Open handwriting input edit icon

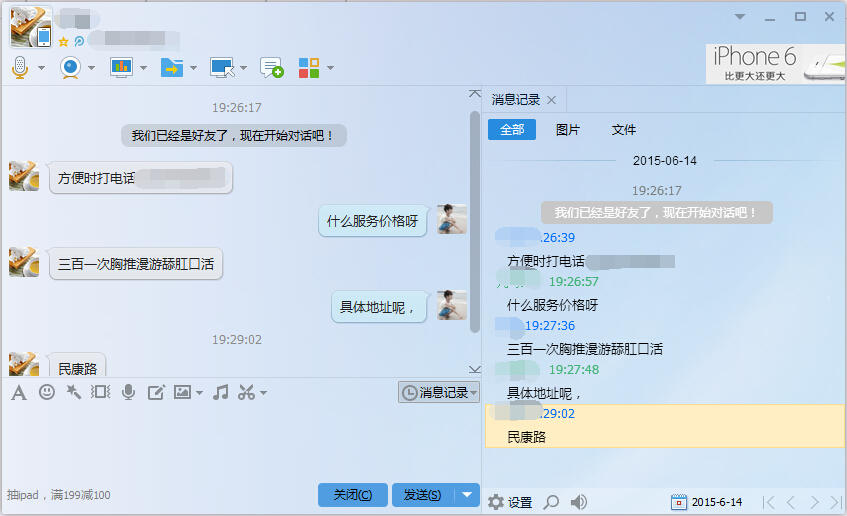156,392
